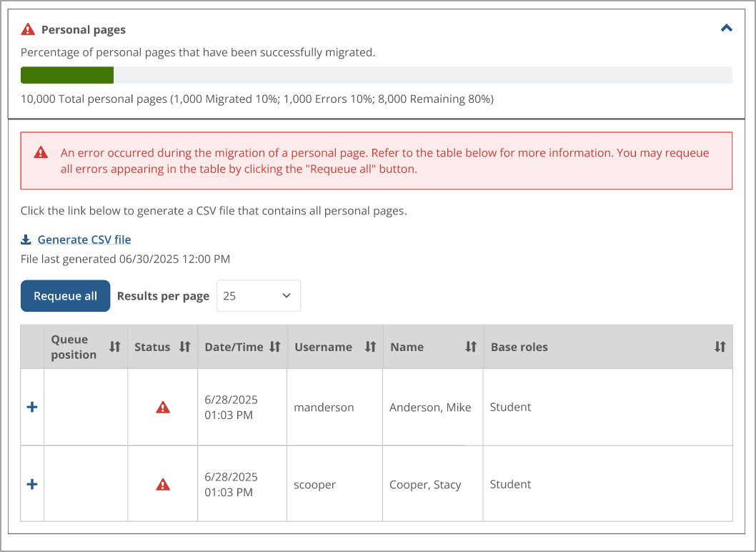Expand the manderson row with plus icon
The image size is (756, 552).
point(32,408)
